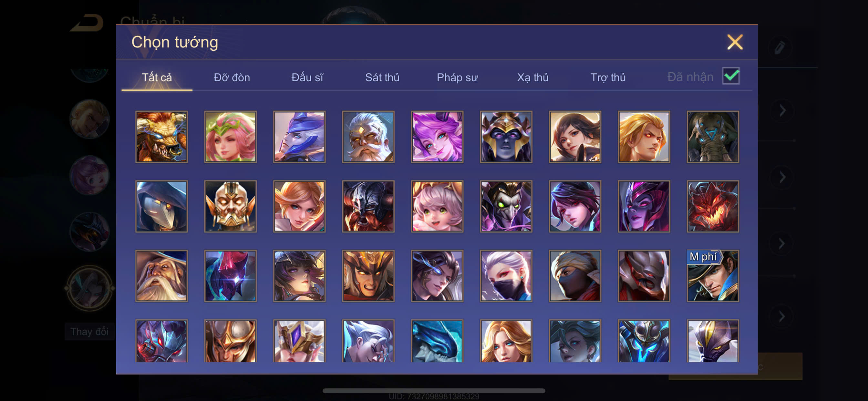Click the Thay đổi button
The image size is (868, 401).
pos(89,332)
